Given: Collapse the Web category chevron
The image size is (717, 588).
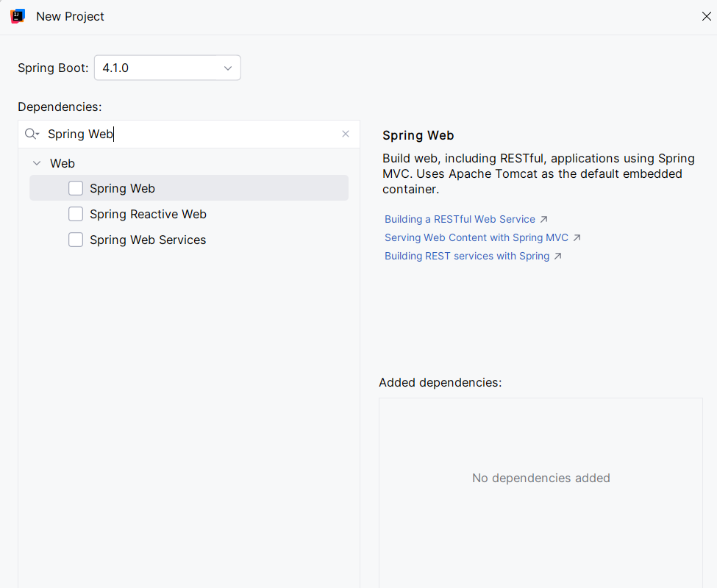Looking at the screenshot, I should [x=37, y=163].
